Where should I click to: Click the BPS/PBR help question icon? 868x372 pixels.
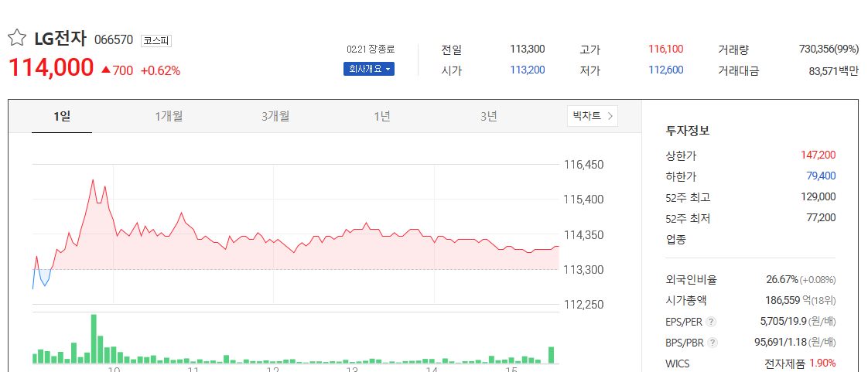pos(713,343)
